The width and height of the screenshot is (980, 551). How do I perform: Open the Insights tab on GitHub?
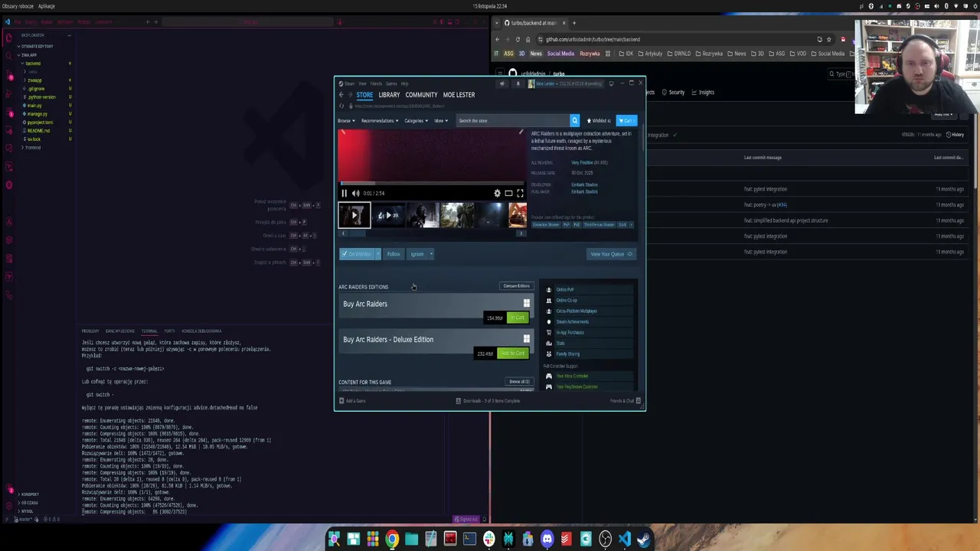point(702,93)
